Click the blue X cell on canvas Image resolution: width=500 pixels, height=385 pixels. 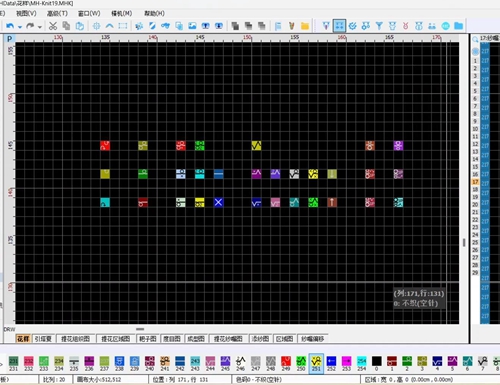coord(218,202)
